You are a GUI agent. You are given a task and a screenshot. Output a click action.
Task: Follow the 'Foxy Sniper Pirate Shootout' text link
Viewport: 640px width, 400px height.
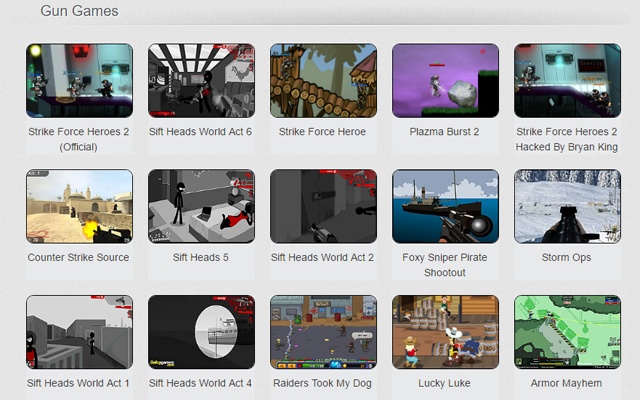pos(445,265)
